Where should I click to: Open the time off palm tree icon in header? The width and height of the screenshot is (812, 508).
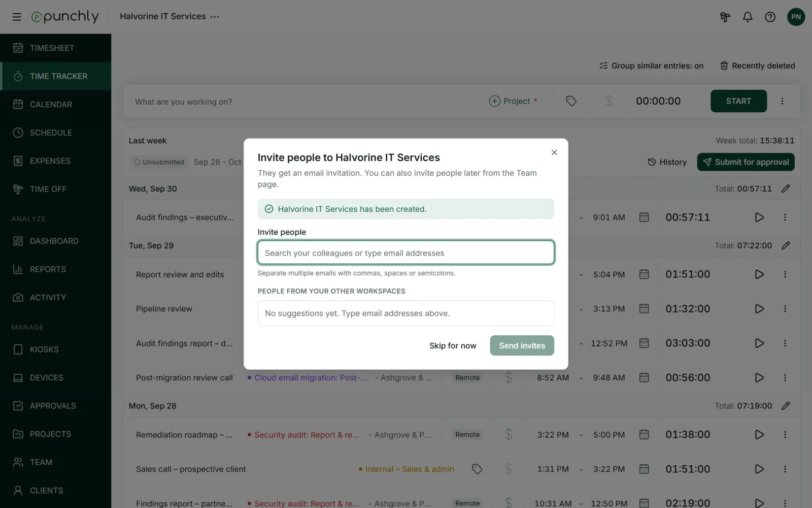click(x=725, y=17)
